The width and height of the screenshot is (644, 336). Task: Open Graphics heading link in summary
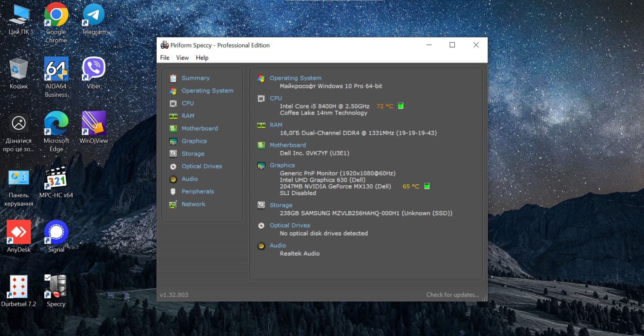[x=282, y=165]
